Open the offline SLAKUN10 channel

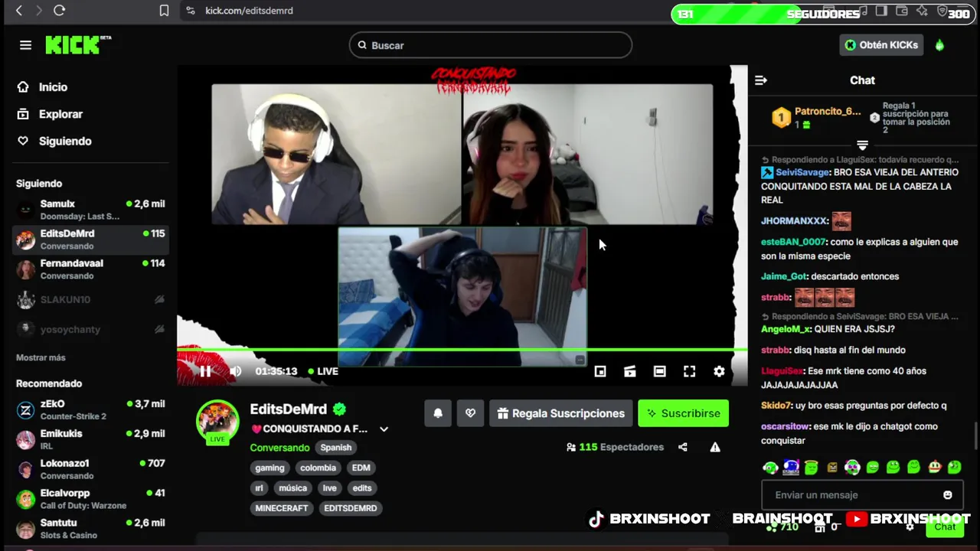coord(90,299)
